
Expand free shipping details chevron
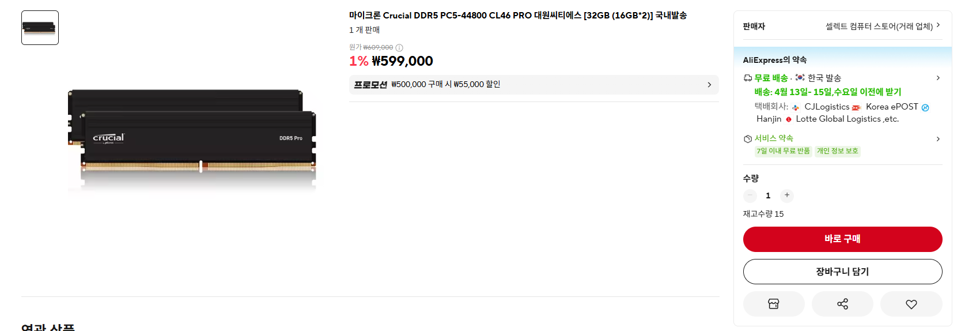pos(938,78)
